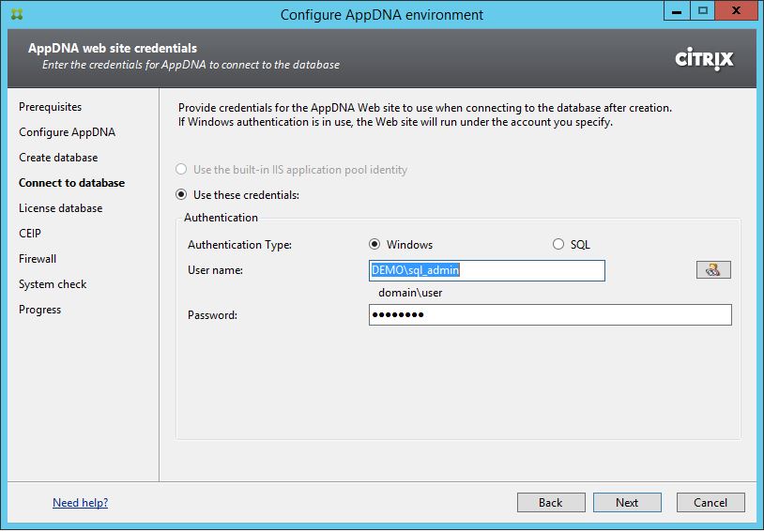Select the SQL authentication type

coord(558,245)
